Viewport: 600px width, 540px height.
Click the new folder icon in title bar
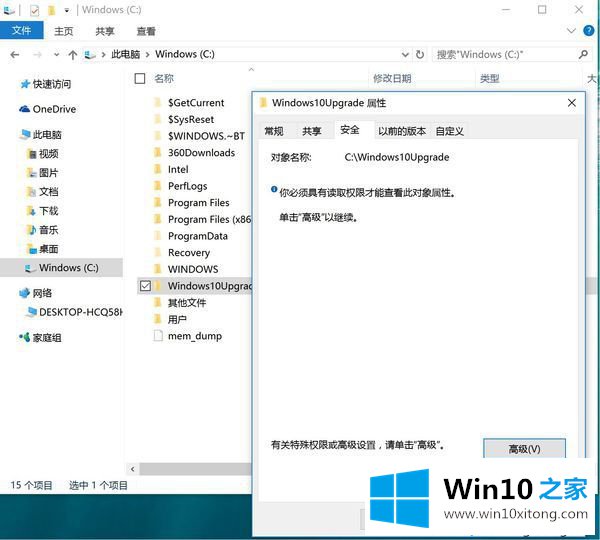click(x=52, y=10)
